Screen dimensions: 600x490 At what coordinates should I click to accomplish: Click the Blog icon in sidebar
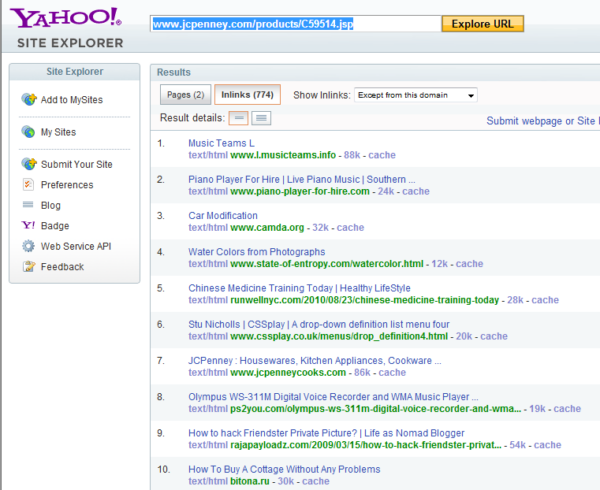(x=29, y=205)
